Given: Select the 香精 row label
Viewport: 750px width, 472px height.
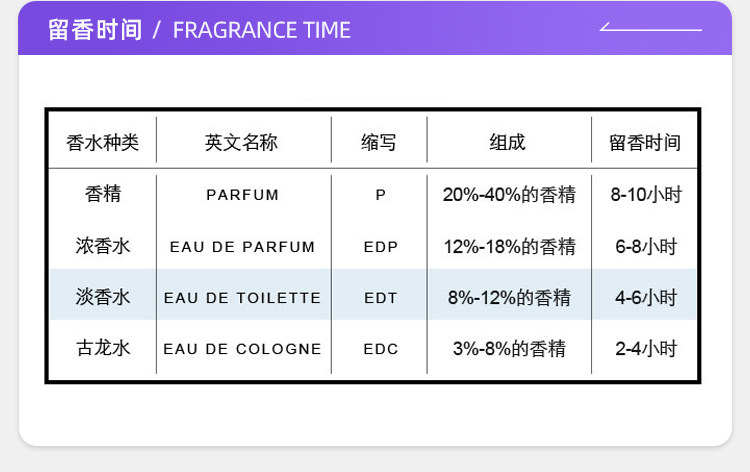Looking at the screenshot, I should coord(102,194).
